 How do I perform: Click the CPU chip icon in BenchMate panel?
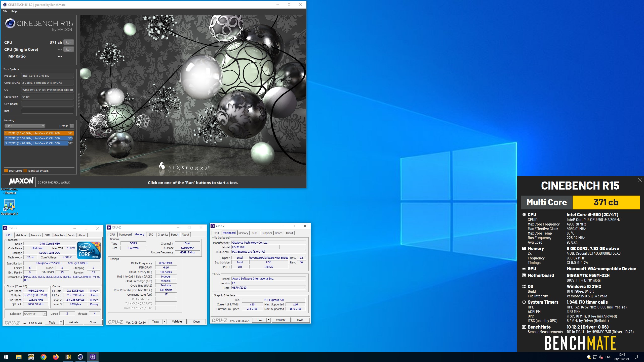pyautogui.click(x=524, y=215)
